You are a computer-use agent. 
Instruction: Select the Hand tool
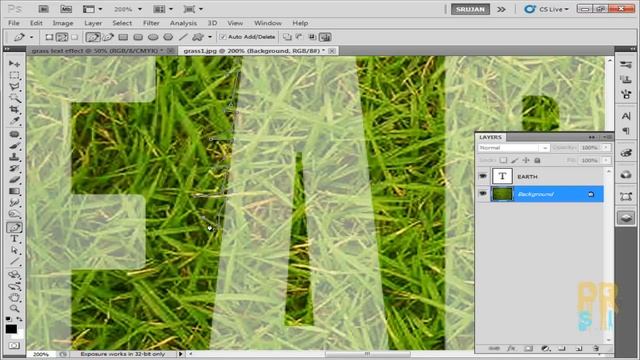pyautogui.click(x=14, y=297)
